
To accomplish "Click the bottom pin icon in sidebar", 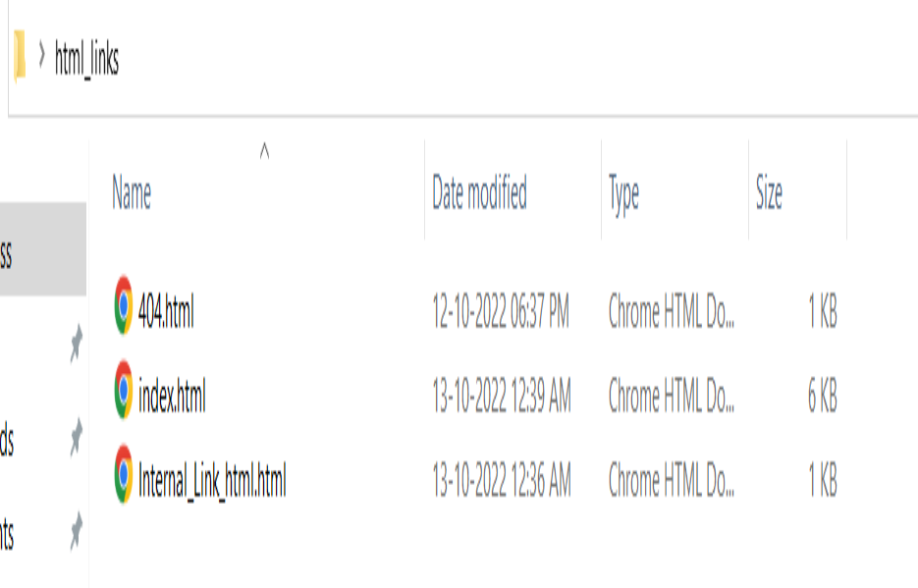I will click(76, 534).
